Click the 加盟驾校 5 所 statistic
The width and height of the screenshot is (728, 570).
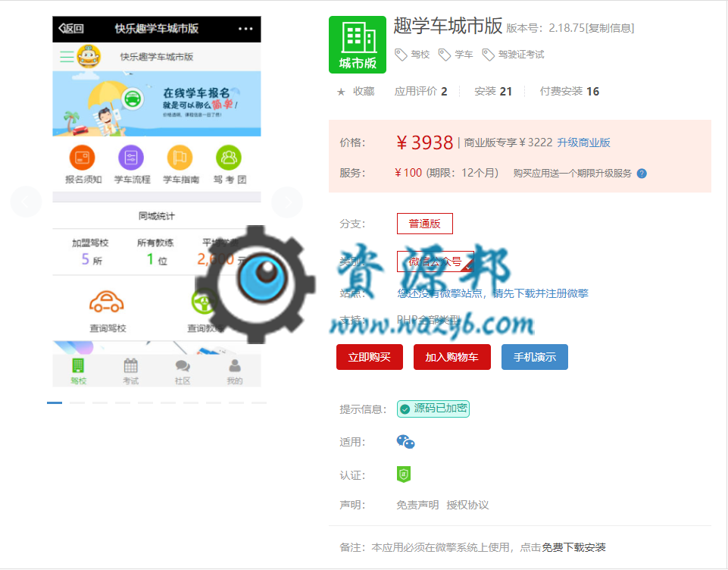(91, 252)
